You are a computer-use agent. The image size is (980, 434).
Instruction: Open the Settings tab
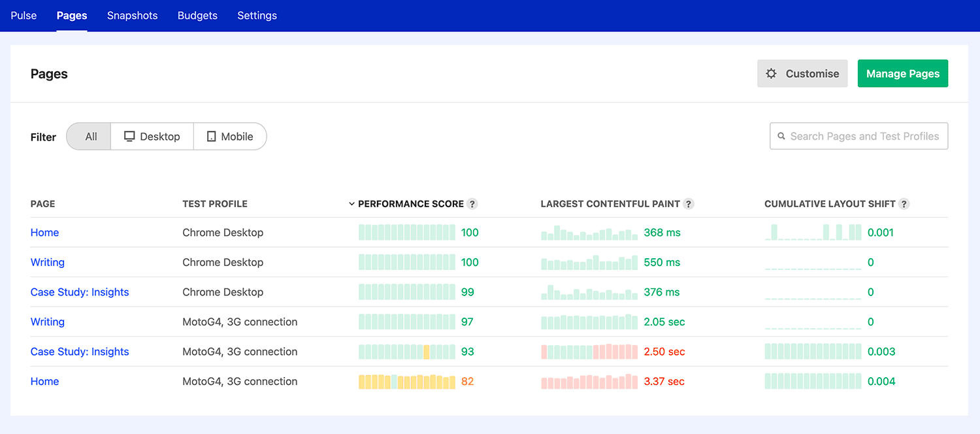(x=257, y=15)
